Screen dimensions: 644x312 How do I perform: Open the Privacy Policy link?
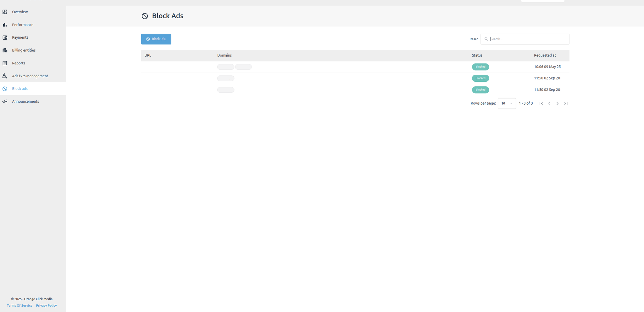(x=46, y=305)
